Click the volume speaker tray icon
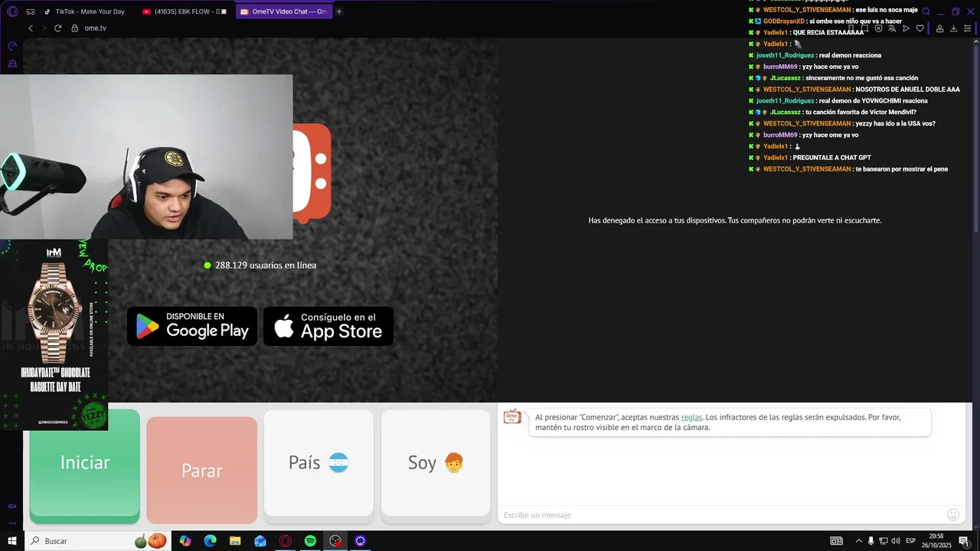Image resolution: width=980 pixels, height=551 pixels. point(897,541)
